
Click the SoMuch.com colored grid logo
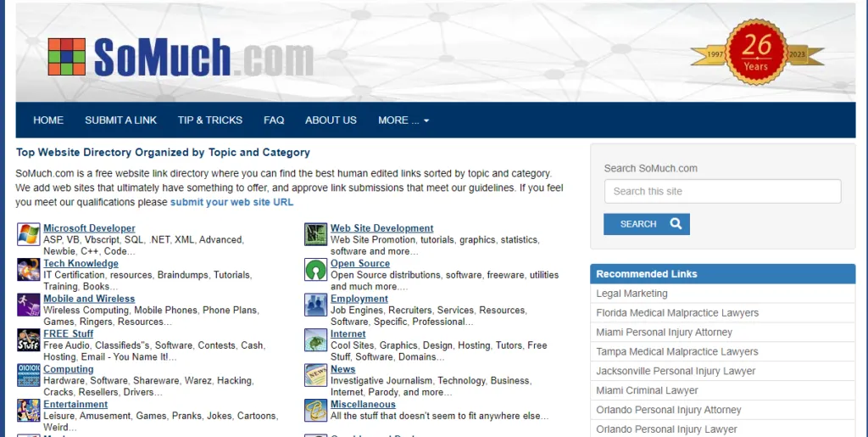coord(66,57)
